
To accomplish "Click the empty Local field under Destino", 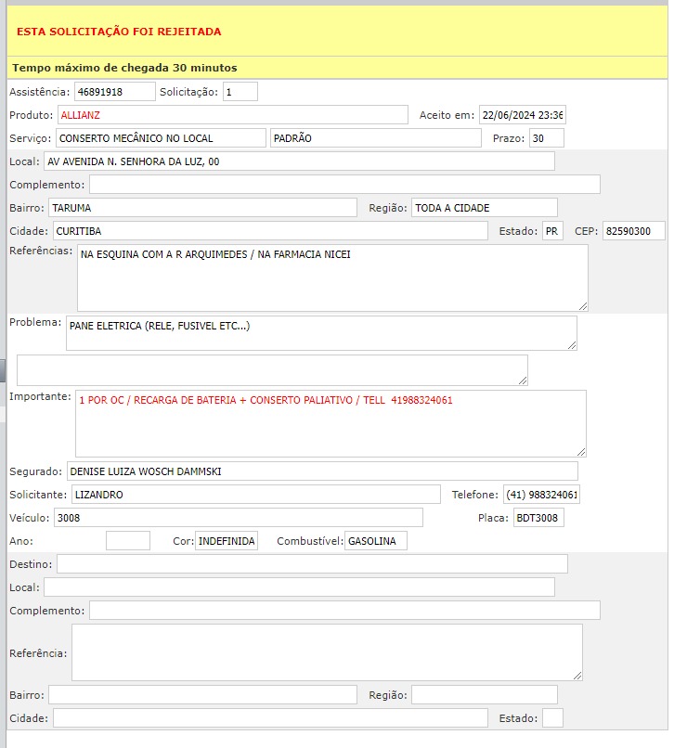I will (299, 587).
